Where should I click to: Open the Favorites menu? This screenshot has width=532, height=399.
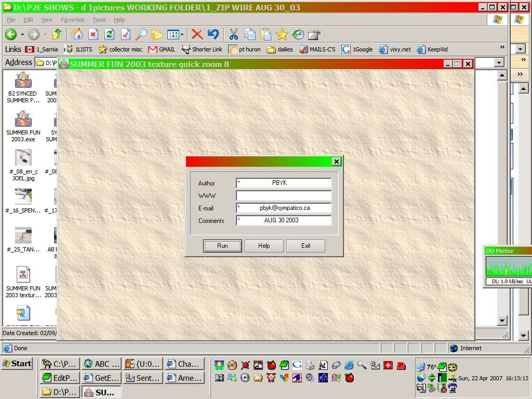[x=72, y=20]
